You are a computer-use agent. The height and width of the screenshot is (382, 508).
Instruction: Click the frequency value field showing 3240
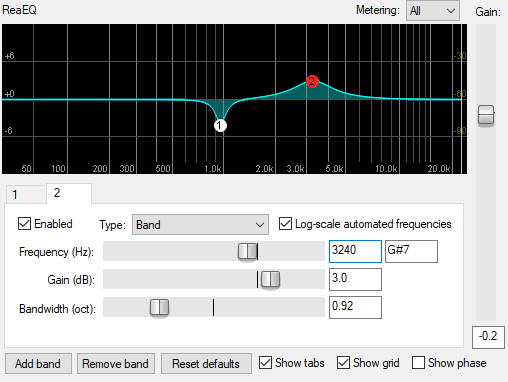pyautogui.click(x=355, y=251)
